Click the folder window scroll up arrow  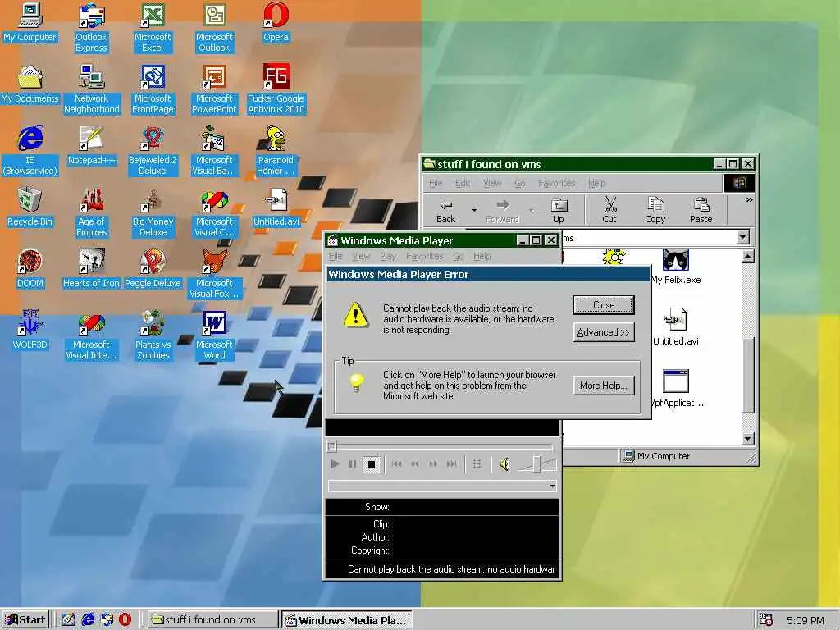tap(748, 256)
